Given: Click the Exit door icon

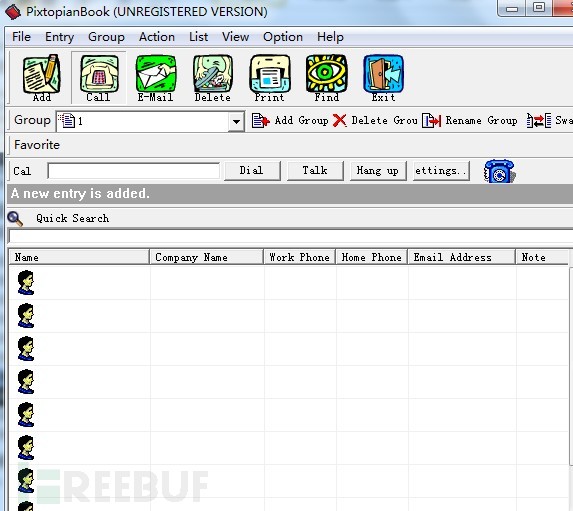Looking at the screenshot, I should 383,77.
